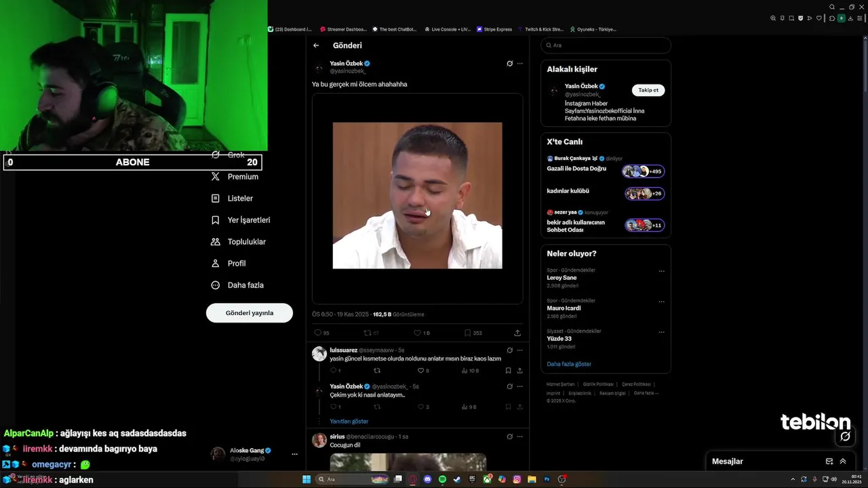Open options for Mauro Icardi trend
The height and width of the screenshot is (488, 868).
662,302
